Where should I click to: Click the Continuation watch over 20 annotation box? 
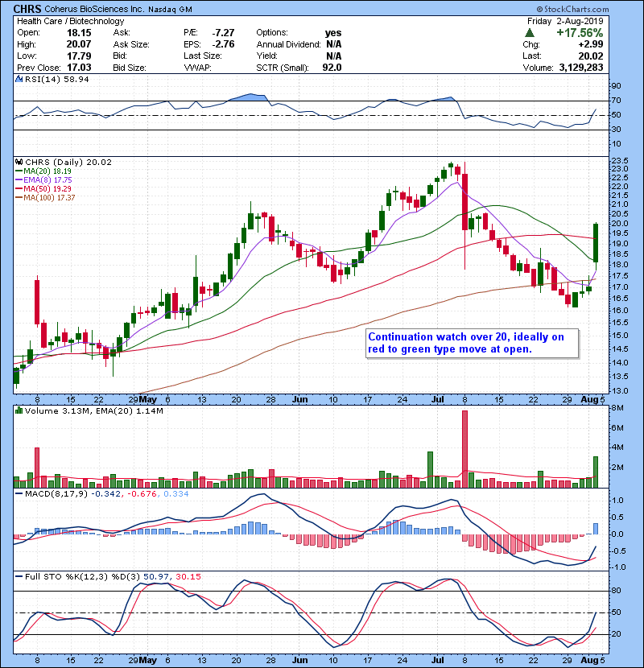pos(473,343)
